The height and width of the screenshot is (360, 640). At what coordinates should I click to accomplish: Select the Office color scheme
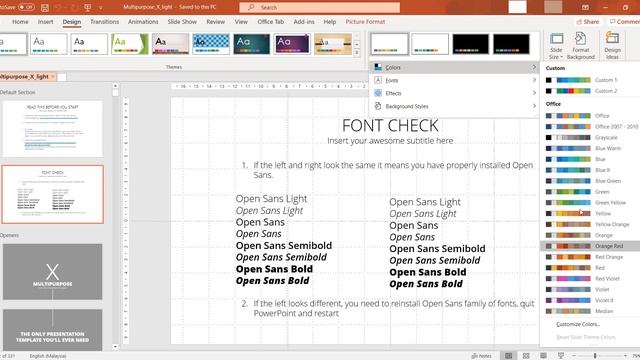[x=590, y=116]
